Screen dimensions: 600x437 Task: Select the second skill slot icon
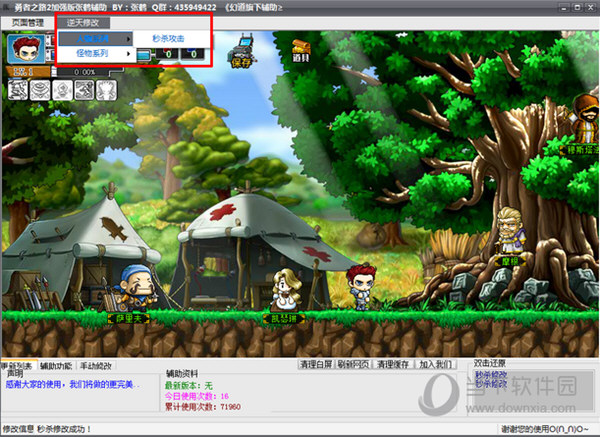[40, 90]
